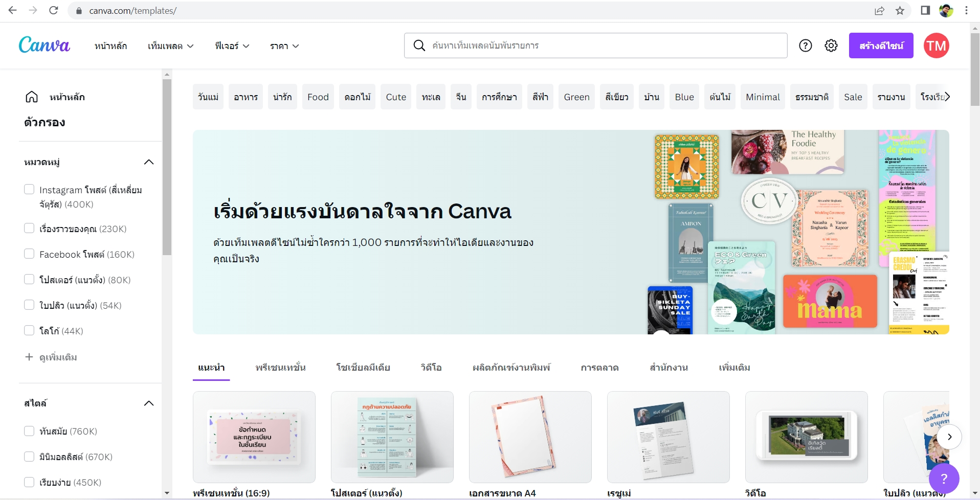Viewport: 980px width, 500px height.
Task: Click ดูเพิ่มเติม to show more categories
Action: [x=58, y=357]
